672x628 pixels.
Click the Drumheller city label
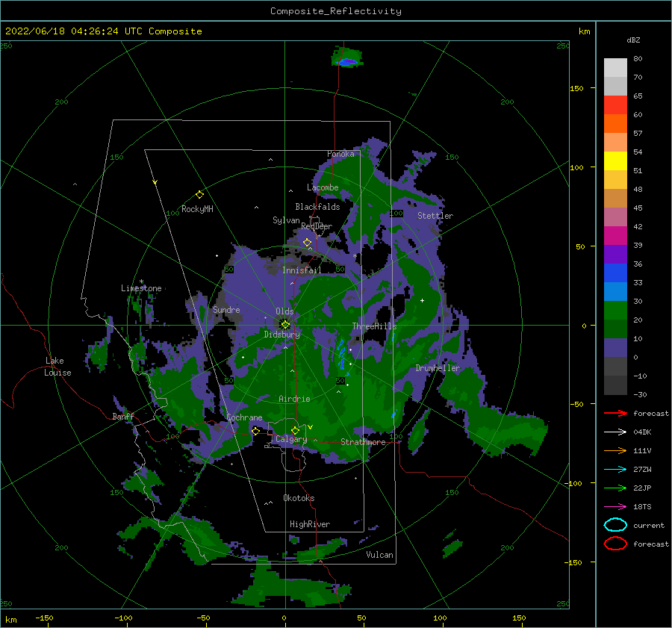click(x=438, y=368)
